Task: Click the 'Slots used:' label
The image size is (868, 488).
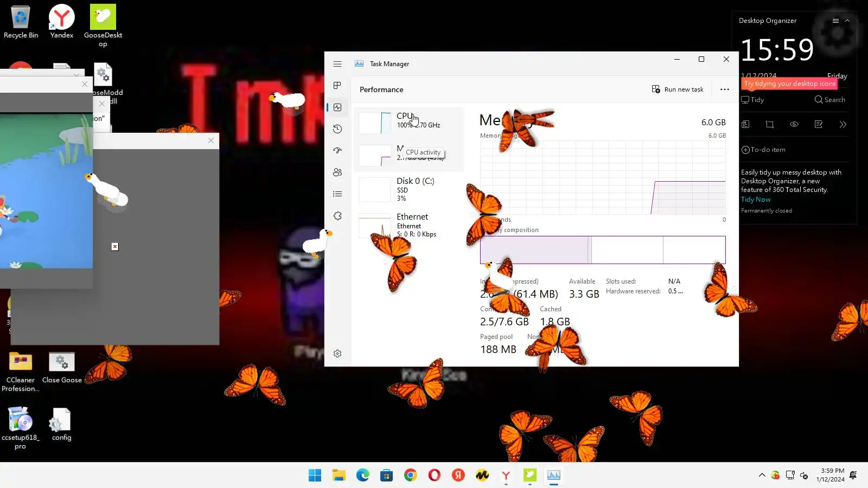Action: pyautogui.click(x=621, y=281)
